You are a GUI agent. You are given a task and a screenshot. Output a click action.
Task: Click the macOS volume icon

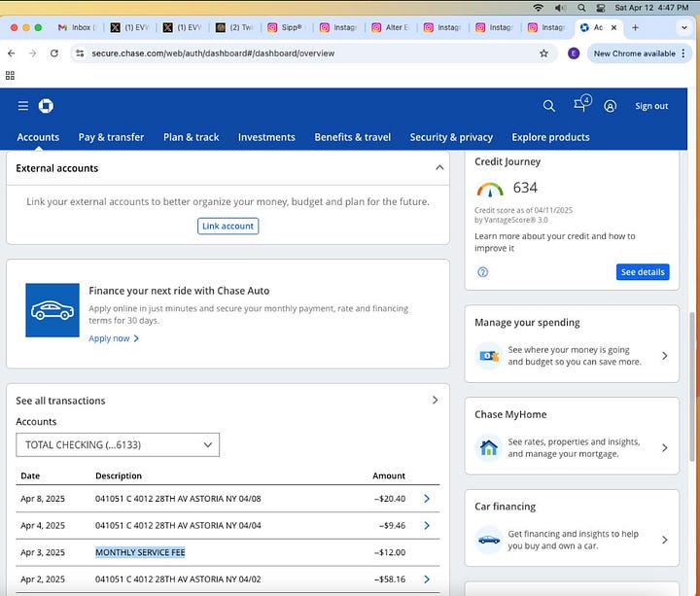[560, 8]
